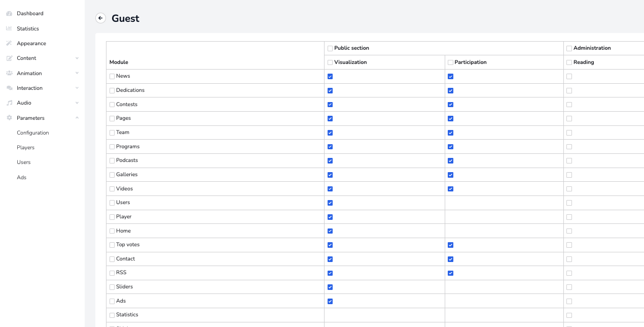Uncheck Visualization for Users
Viewport: 644px width, 327px height.
point(330,203)
